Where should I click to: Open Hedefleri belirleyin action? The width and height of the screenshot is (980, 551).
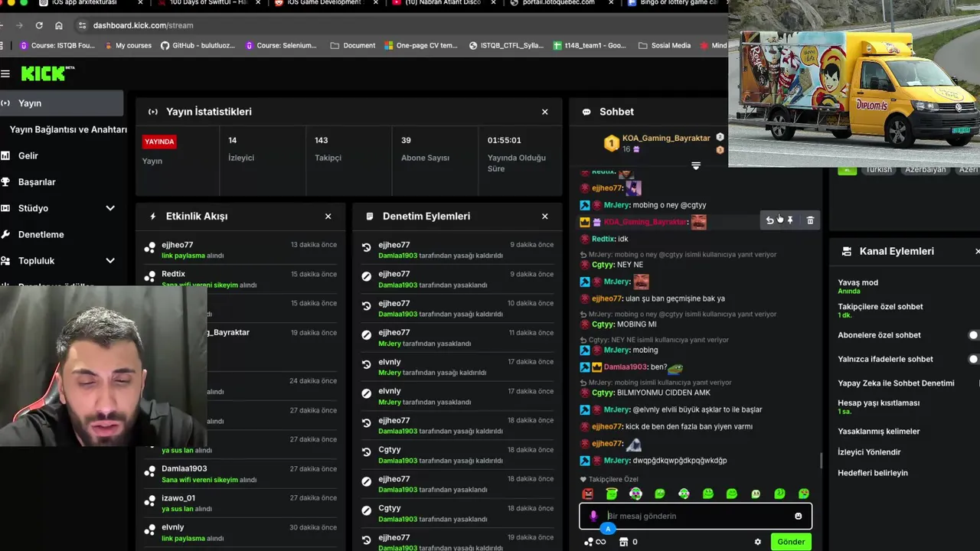(x=873, y=473)
